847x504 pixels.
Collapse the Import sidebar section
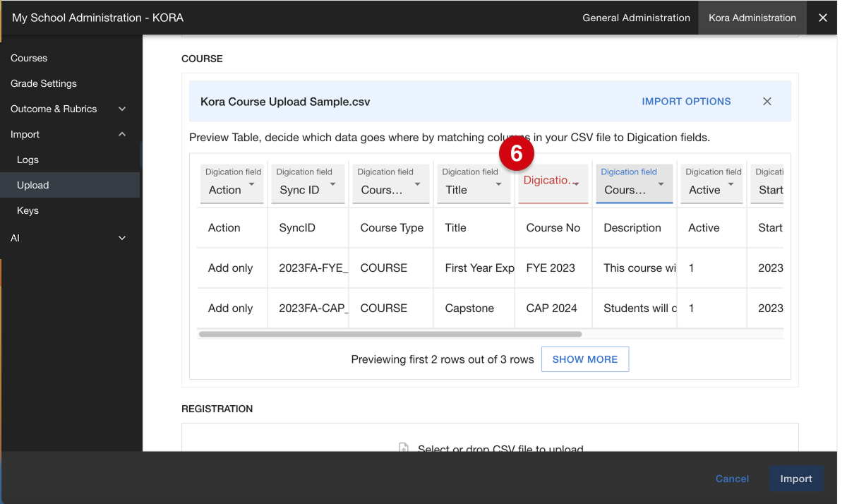pyautogui.click(x=122, y=134)
